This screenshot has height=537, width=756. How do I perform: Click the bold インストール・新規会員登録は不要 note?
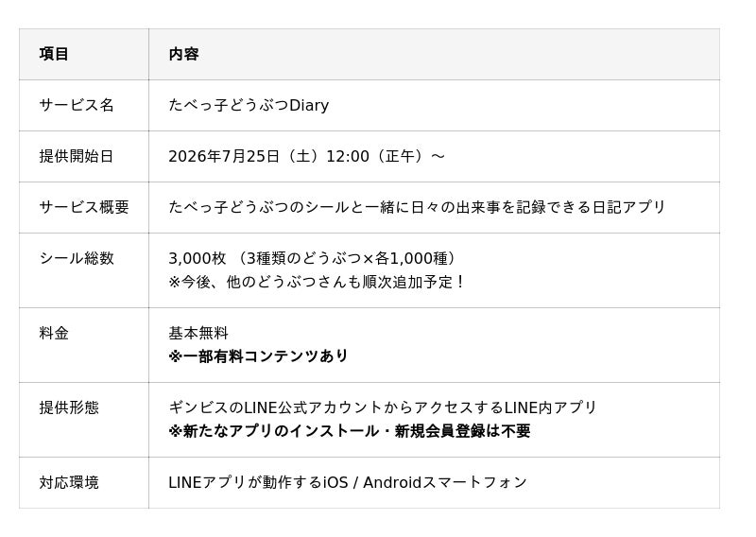click(350, 431)
